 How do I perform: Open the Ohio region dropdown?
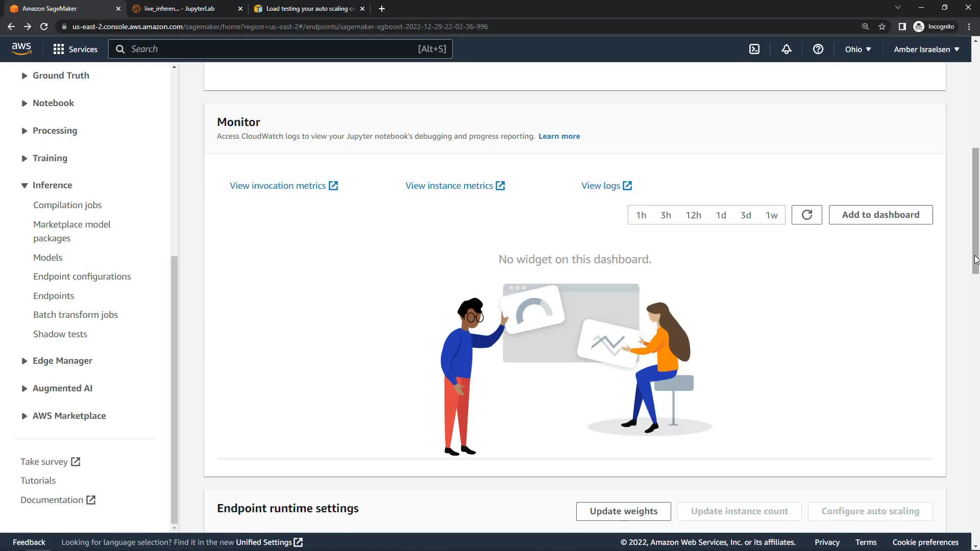[857, 49]
